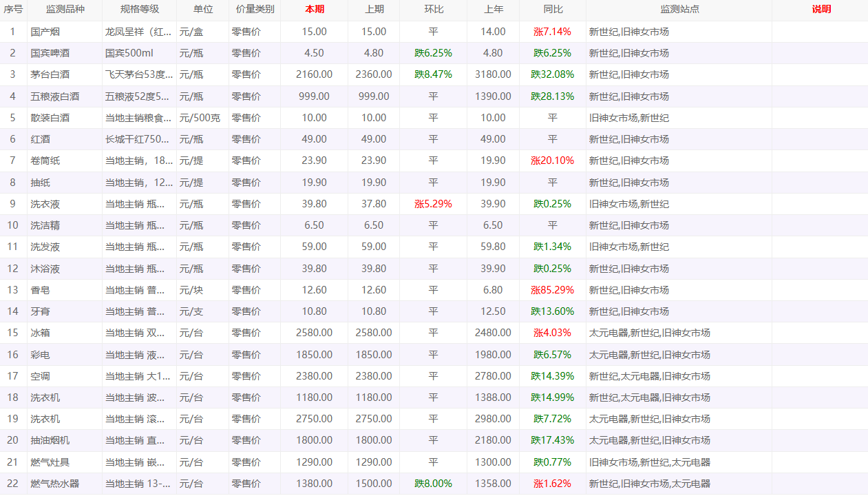Viewport: 868px width, 496px height.
Task: Click the red 说明 column header
Action: point(821,10)
